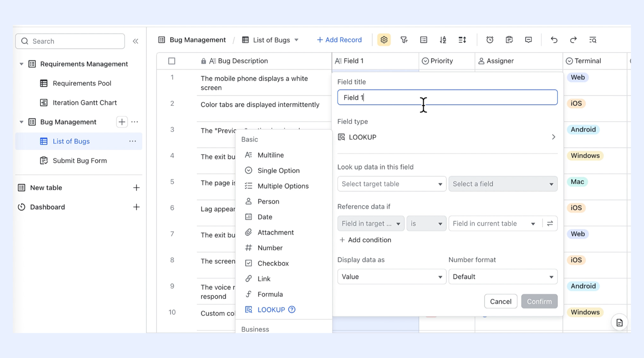This screenshot has width=644, height=358.
Task: Open the field settings gear icon
Action: click(384, 40)
